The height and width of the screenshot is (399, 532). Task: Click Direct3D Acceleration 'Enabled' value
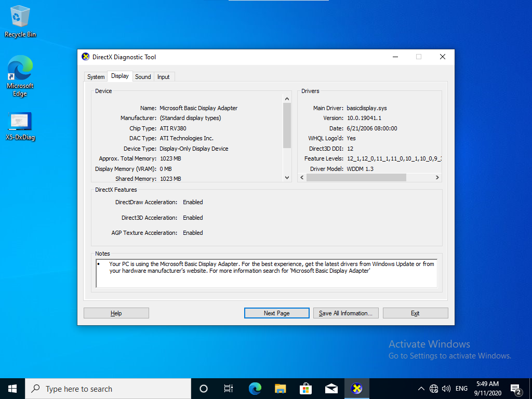point(193,218)
